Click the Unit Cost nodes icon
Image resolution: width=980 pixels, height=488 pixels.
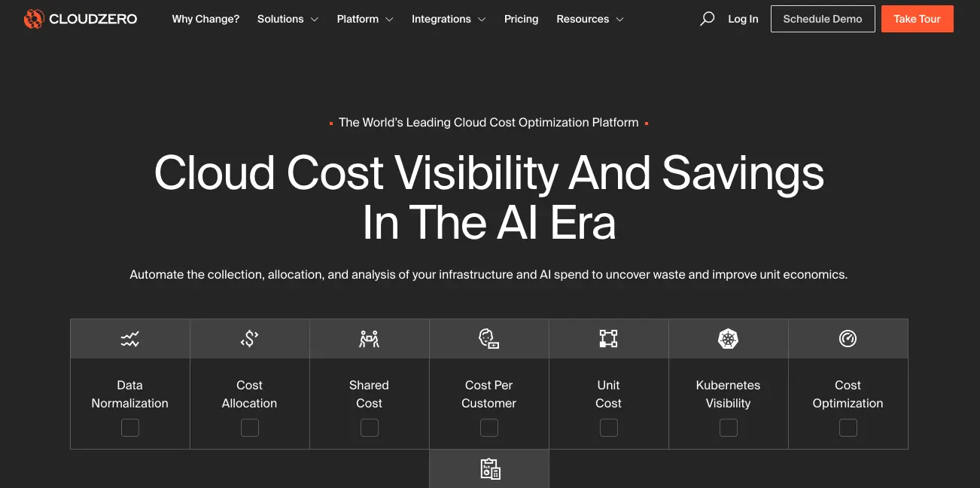(x=608, y=339)
